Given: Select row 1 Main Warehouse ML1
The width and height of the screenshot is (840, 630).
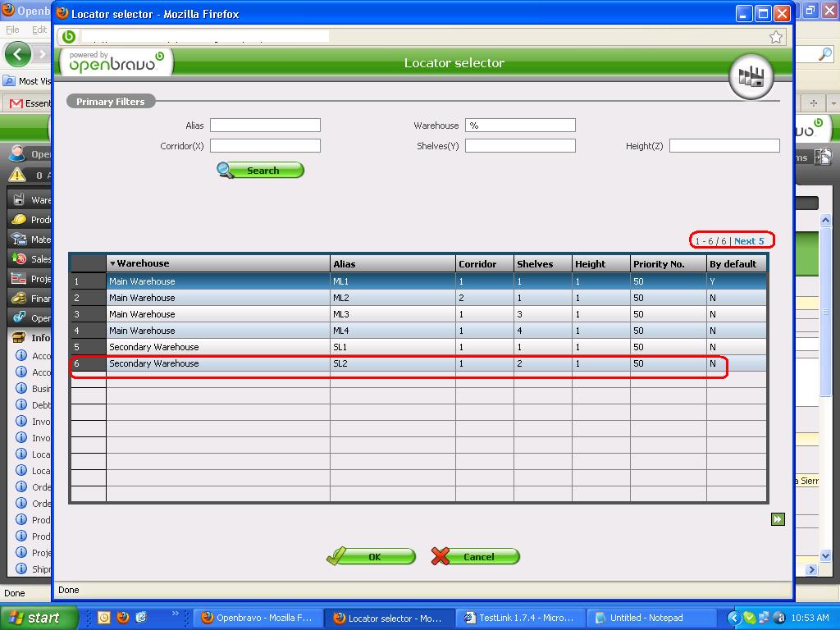Looking at the screenshot, I should (x=218, y=281).
